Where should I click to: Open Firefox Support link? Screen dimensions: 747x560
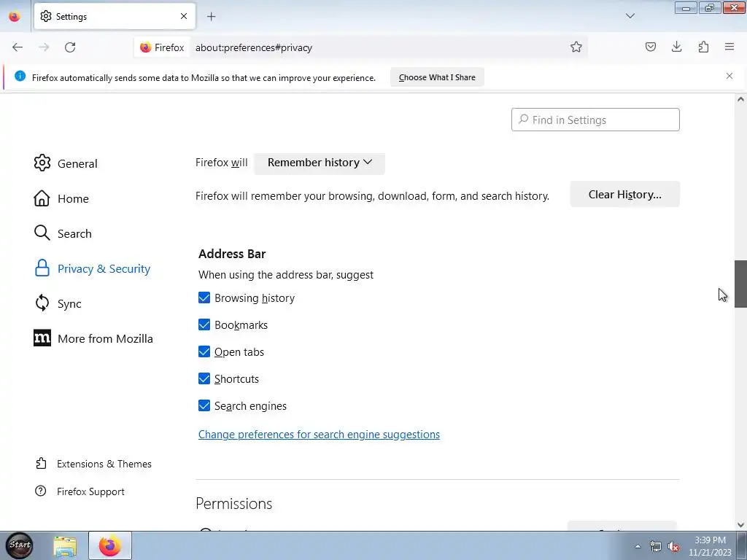point(80,491)
